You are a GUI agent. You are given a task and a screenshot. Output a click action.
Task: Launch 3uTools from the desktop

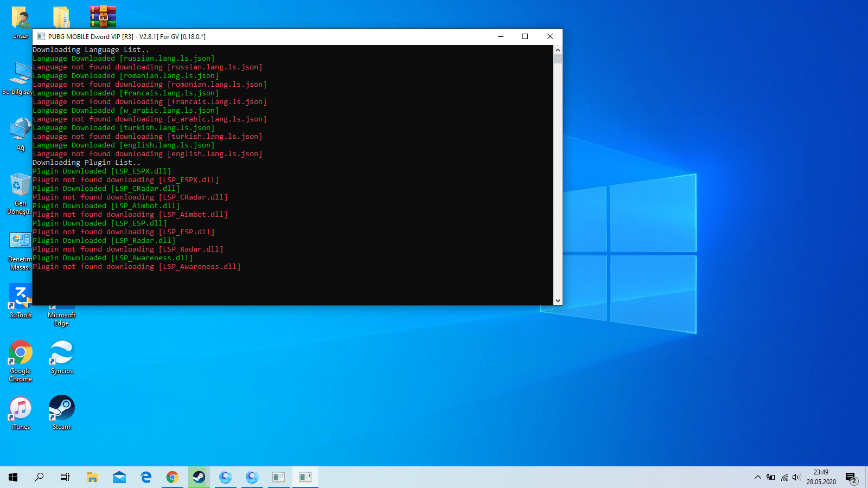click(x=20, y=301)
